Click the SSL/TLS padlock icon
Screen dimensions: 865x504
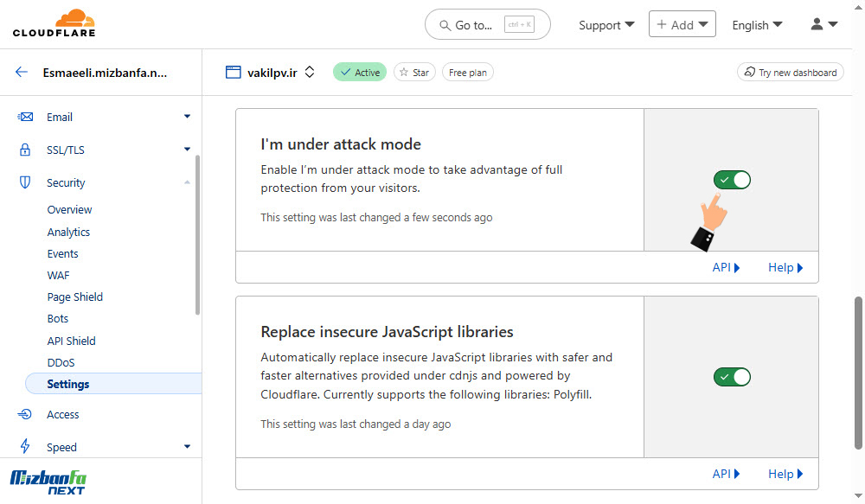click(25, 150)
